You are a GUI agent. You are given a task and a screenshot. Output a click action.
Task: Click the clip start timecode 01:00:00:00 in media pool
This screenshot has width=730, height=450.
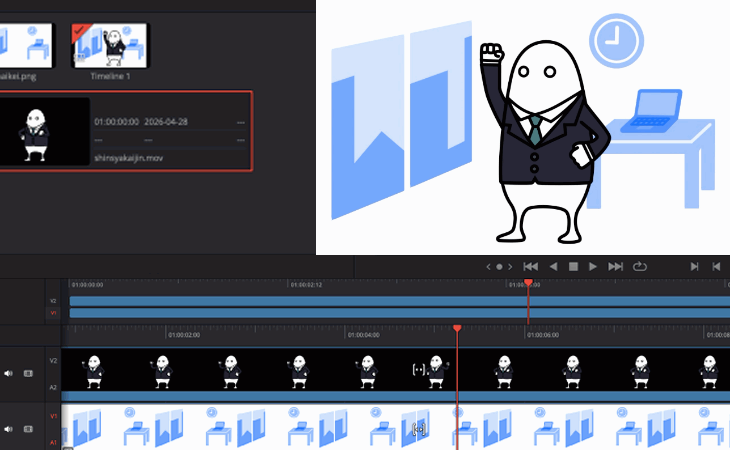click(x=116, y=122)
